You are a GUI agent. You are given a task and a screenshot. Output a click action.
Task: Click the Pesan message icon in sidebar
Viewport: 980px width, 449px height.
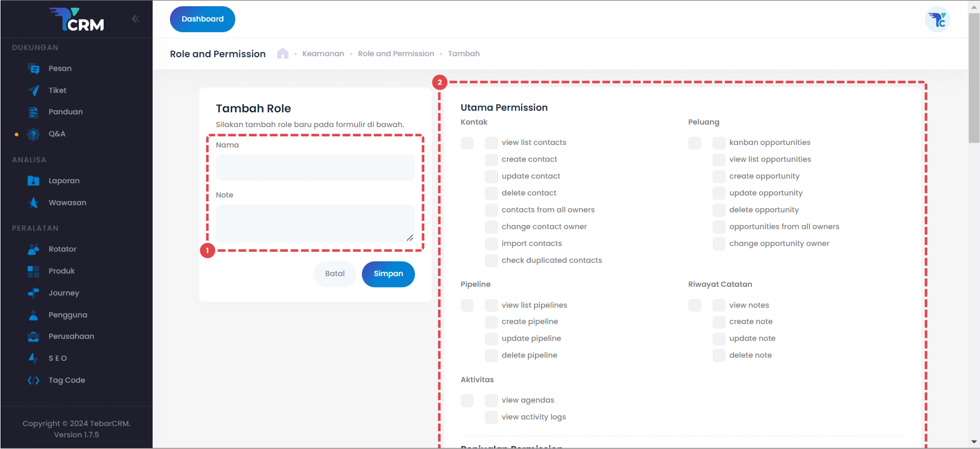[x=34, y=69]
